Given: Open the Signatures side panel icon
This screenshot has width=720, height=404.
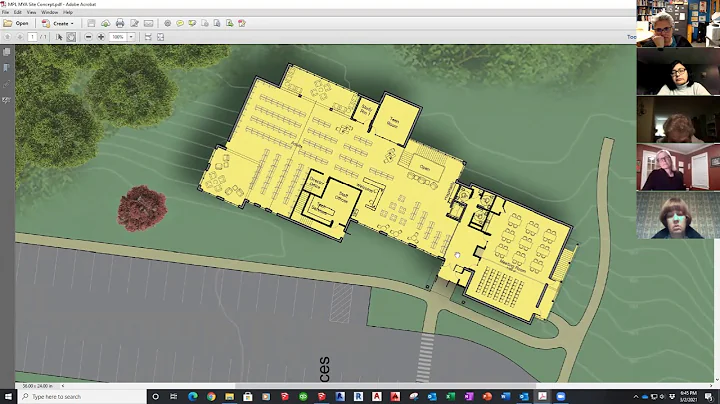Looking at the screenshot, I should point(6,100).
